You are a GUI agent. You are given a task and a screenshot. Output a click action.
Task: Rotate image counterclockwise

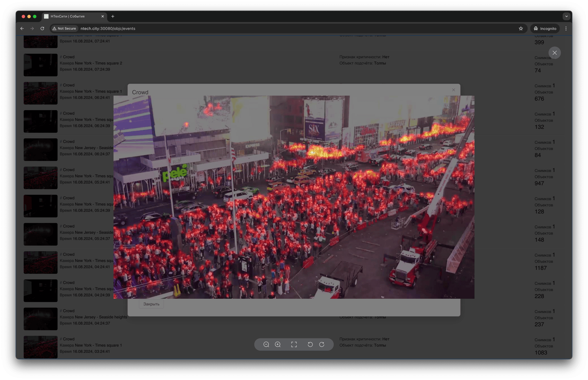[310, 344]
